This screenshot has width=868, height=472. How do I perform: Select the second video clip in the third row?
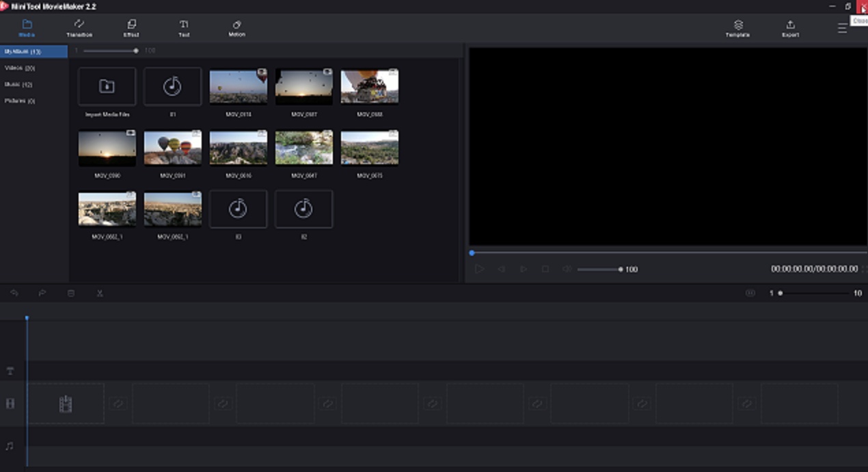(173, 209)
